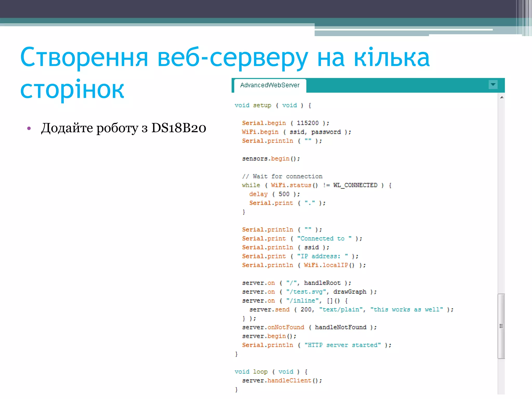Click the vertical scrollbar thumb
The width and height of the screenshot is (532, 399).
point(501,326)
